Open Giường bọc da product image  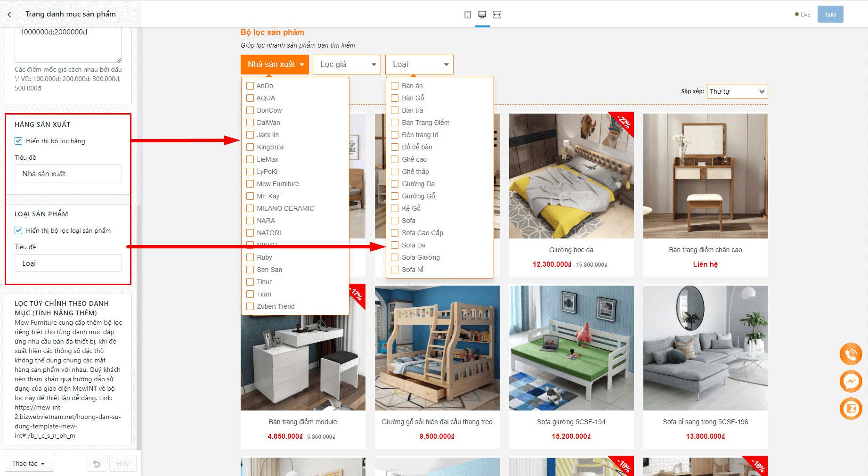point(571,175)
